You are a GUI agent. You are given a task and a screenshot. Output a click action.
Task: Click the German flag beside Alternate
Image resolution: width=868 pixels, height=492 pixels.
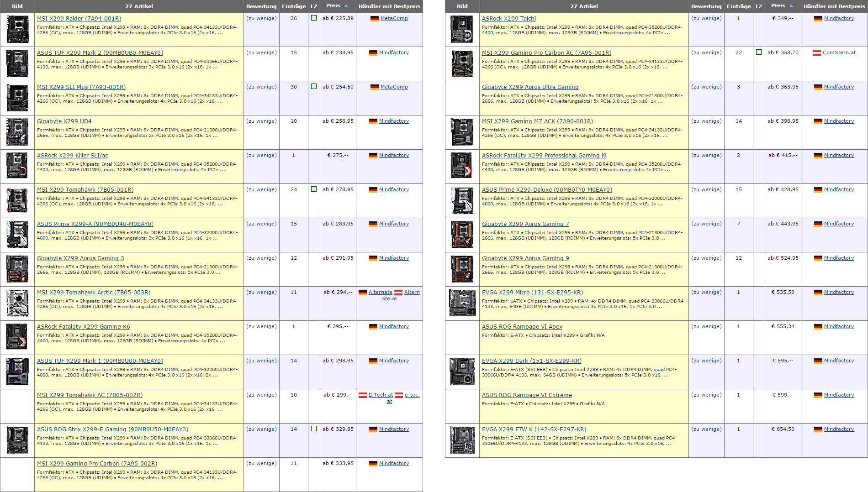pos(363,293)
